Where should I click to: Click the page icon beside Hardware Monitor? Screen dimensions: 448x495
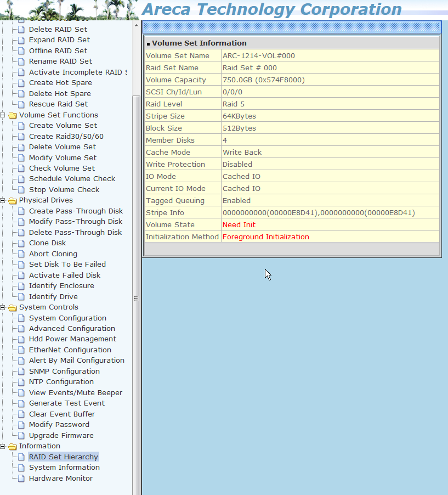(x=21, y=479)
